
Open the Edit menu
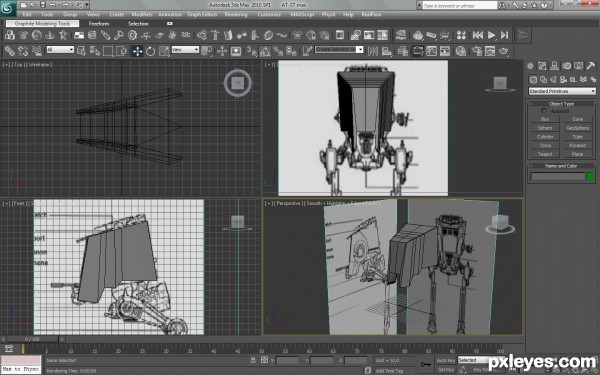[x=27, y=15]
